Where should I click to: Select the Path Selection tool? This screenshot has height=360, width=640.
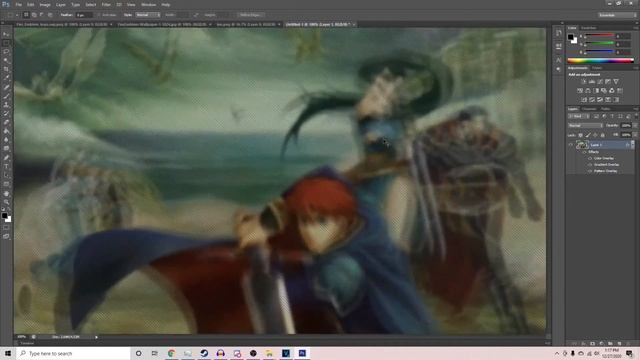[x=6, y=175]
